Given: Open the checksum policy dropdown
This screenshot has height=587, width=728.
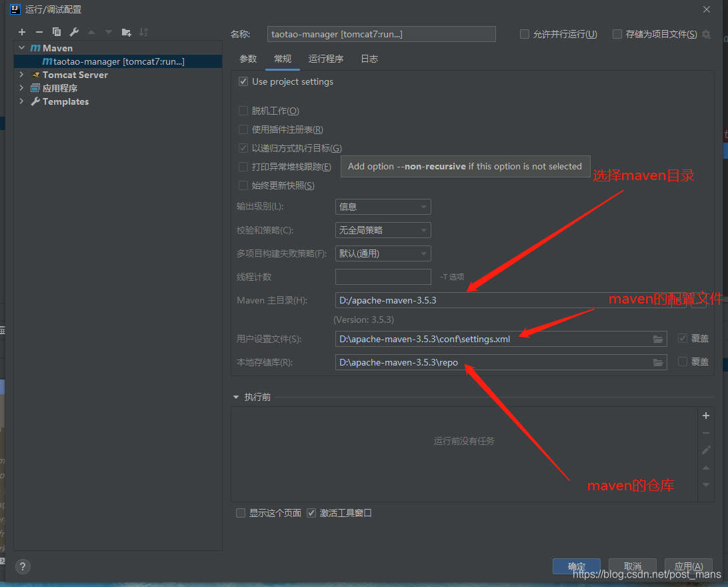Looking at the screenshot, I should point(383,230).
